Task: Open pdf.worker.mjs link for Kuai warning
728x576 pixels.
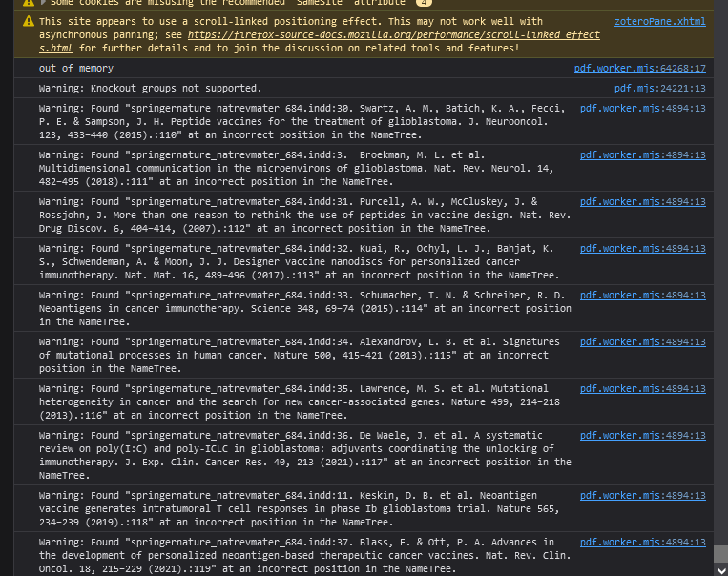Action: tap(642, 248)
